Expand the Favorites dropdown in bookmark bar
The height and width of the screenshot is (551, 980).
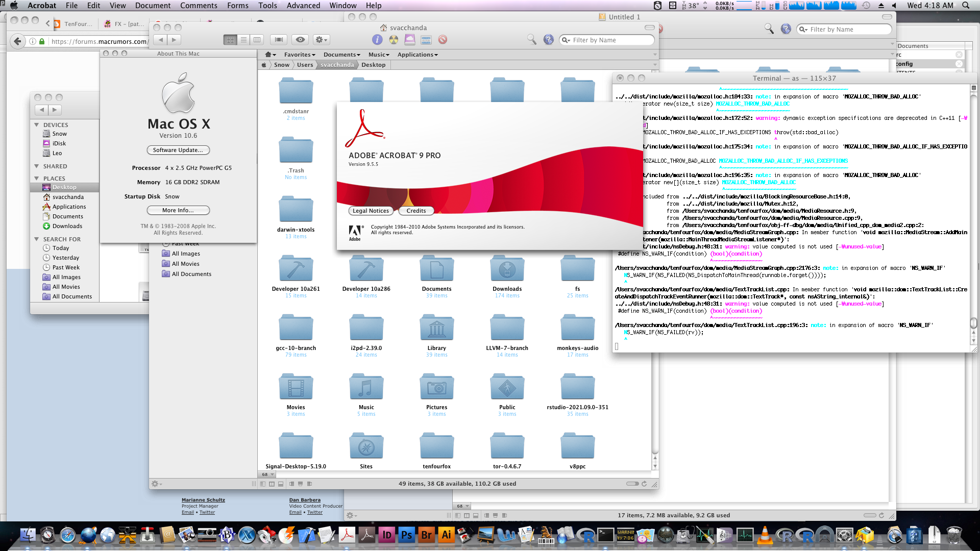click(x=300, y=55)
